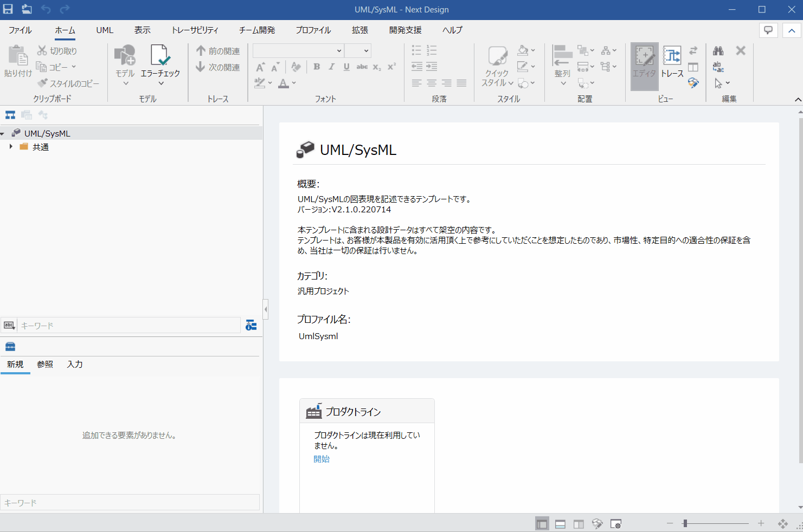
Task: Click the split view icon in ビュー group
Action: 693,67
